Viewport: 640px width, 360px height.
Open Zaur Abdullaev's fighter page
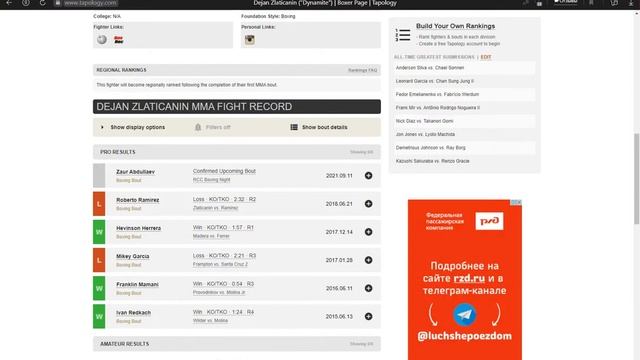coord(135,172)
